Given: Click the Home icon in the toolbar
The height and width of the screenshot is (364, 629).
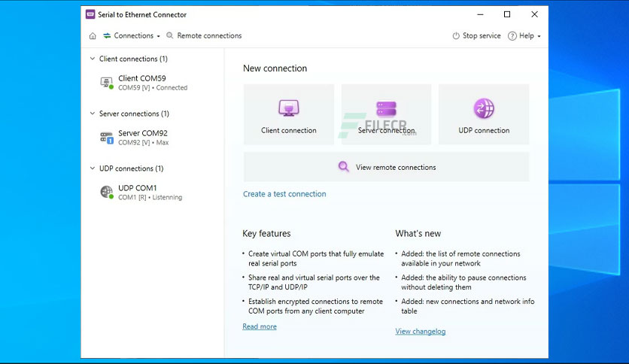Looking at the screenshot, I should point(93,35).
